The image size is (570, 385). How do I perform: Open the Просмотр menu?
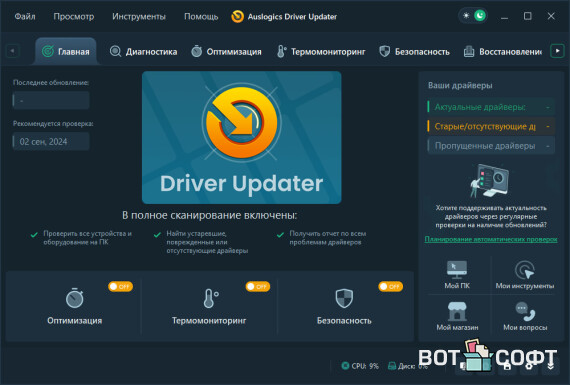pos(74,16)
